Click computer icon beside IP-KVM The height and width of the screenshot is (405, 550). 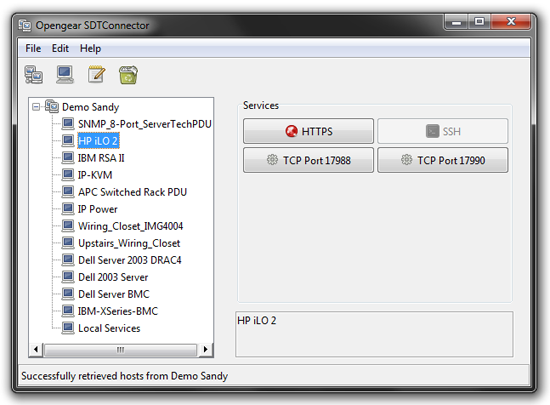pos(68,174)
